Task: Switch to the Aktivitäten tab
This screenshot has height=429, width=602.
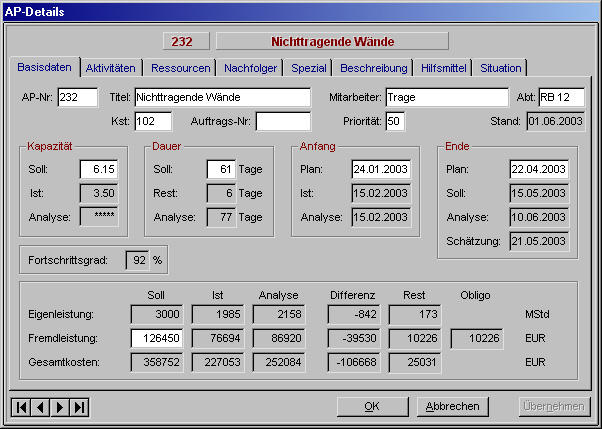Action: [111, 68]
